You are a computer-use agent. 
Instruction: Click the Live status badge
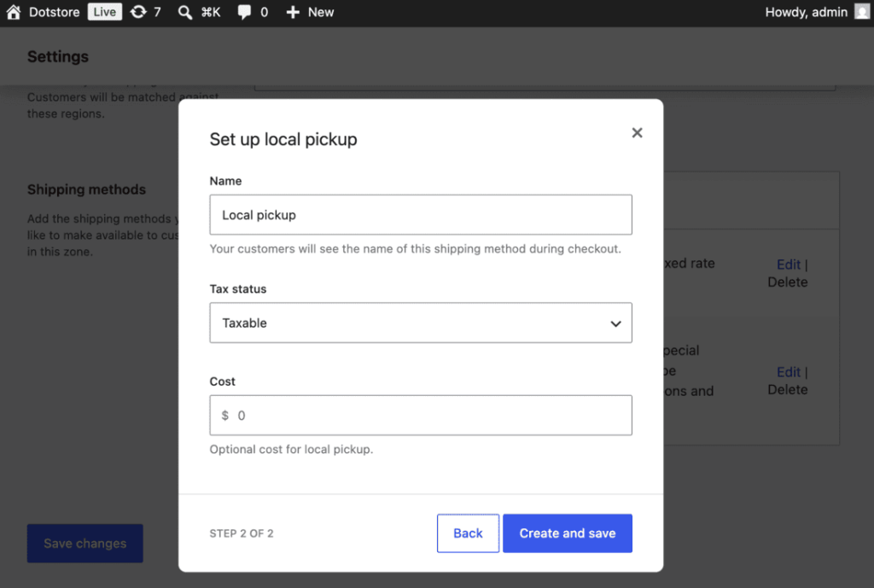[x=104, y=12]
